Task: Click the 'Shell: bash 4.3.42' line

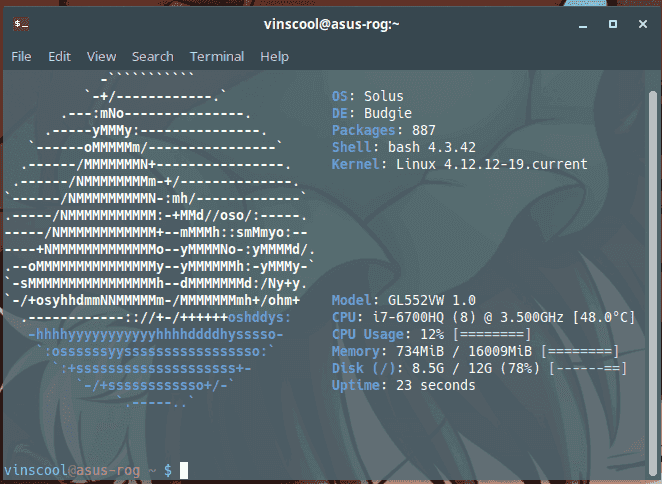Action: 404,147
